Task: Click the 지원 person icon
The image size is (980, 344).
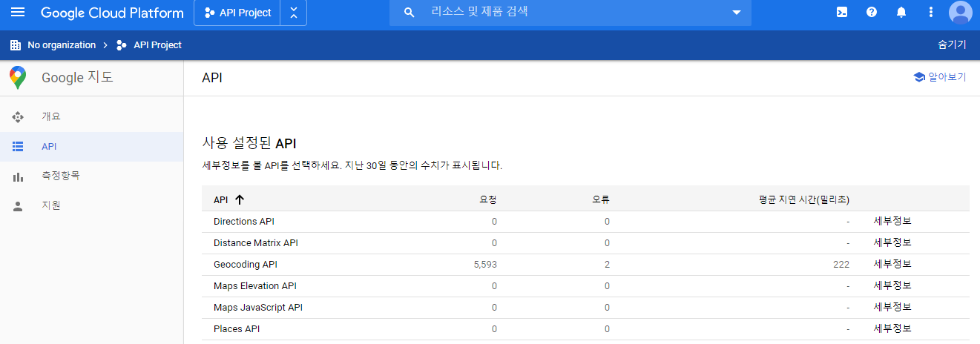Action: [x=19, y=206]
